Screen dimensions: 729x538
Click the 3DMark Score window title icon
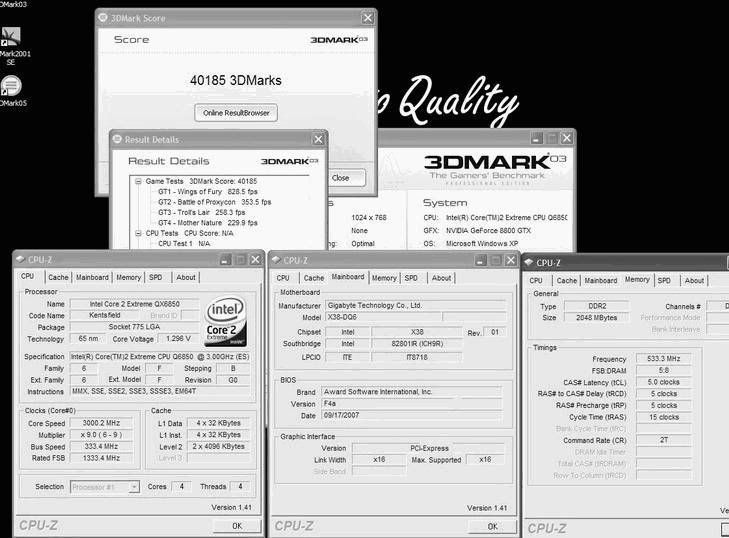coord(102,18)
